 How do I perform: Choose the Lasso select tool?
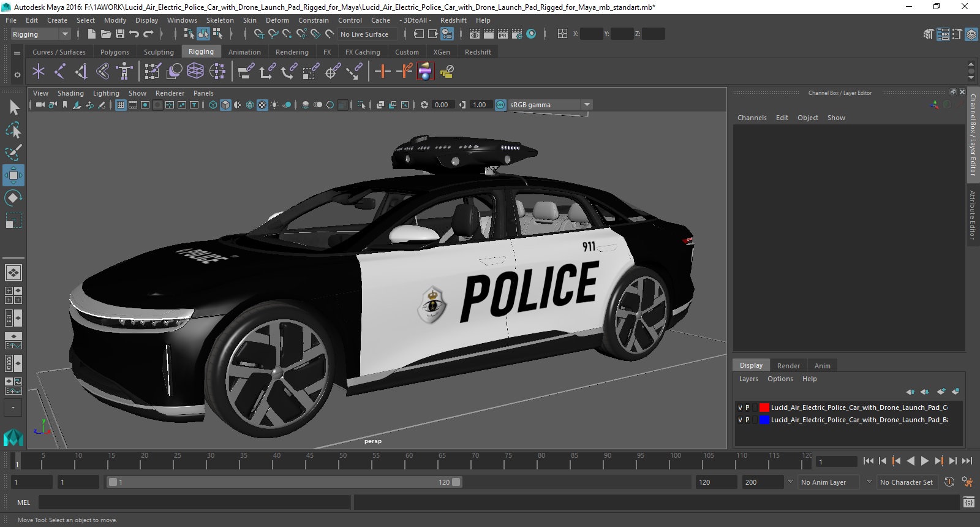click(13, 130)
